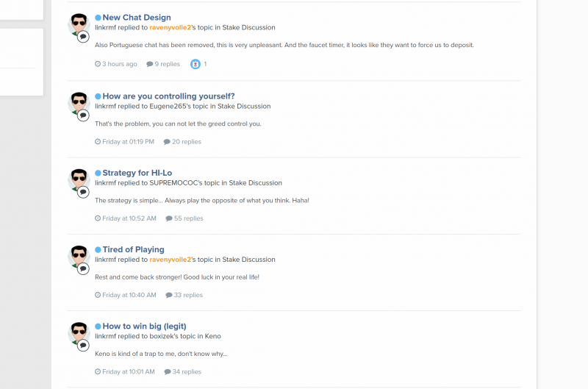Click linkrmf replied to boxizek's topic in Keno

click(158, 337)
